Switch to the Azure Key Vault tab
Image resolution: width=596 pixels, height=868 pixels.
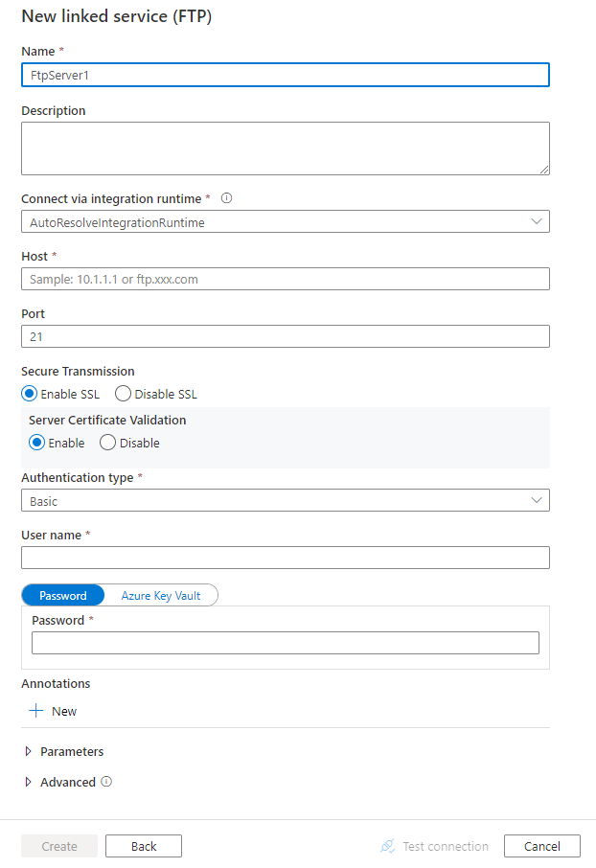(x=160, y=594)
